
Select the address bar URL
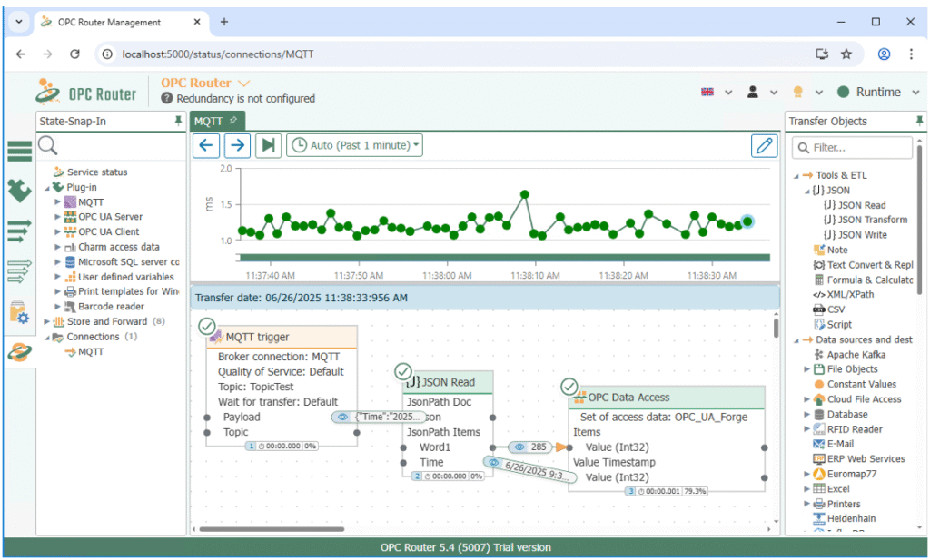pyautogui.click(x=218, y=54)
